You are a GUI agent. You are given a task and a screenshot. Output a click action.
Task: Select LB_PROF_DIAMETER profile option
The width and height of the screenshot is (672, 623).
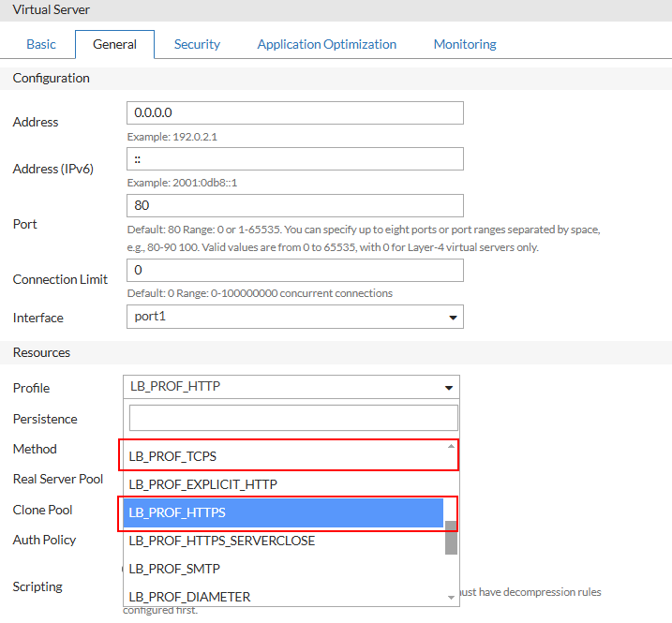[x=281, y=597]
